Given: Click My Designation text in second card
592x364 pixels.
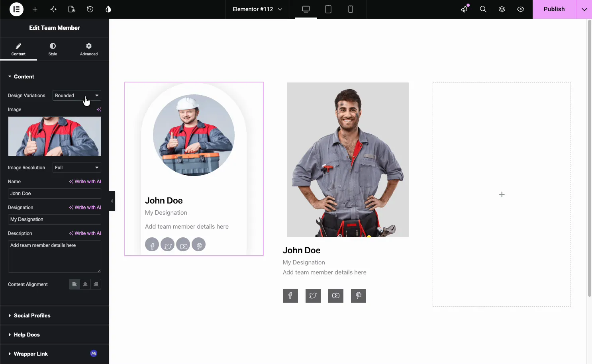Looking at the screenshot, I should pyautogui.click(x=304, y=262).
